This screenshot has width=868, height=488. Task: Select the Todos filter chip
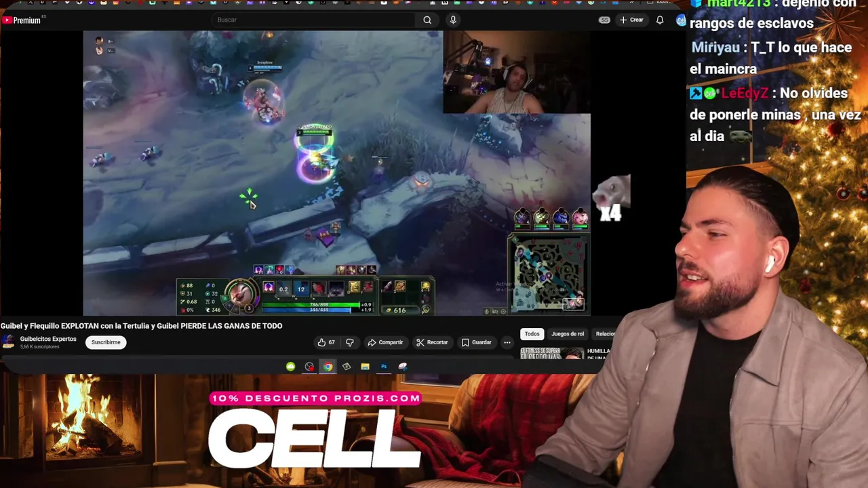pyautogui.click(x=532, y=333)
